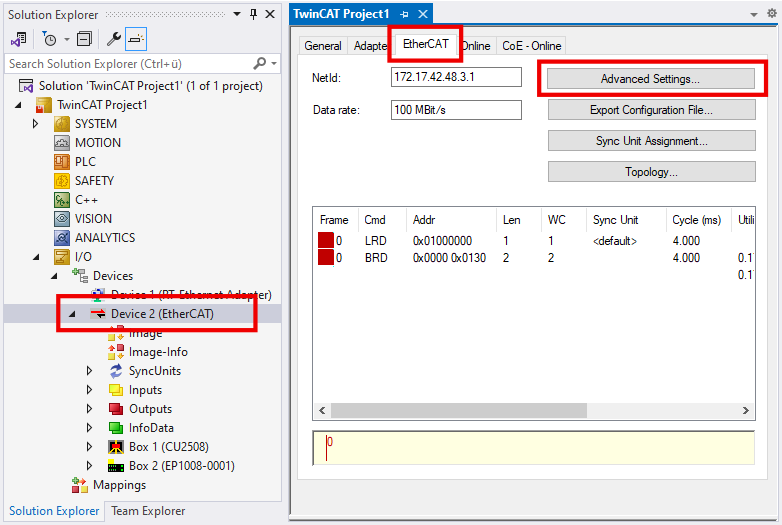Select the ANALYTICS node icon
Viewport: 782px width, 525px height.
61,238
